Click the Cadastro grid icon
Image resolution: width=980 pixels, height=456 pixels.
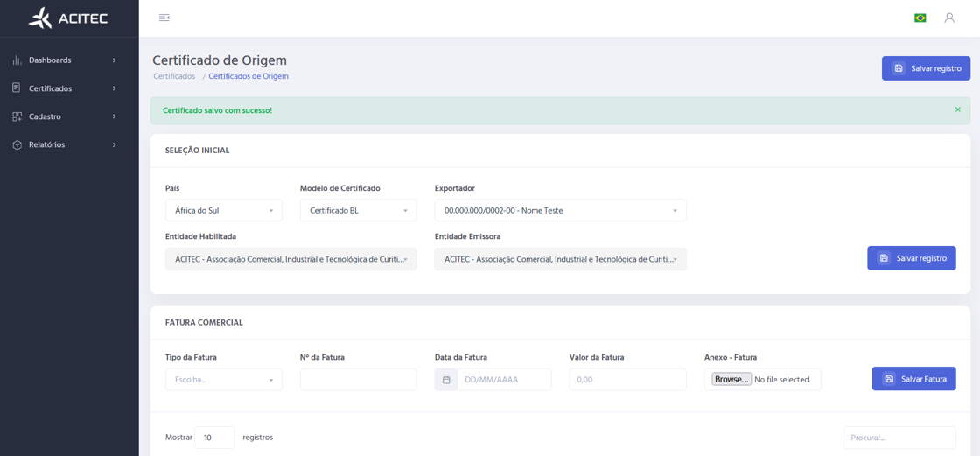(17, 116)
